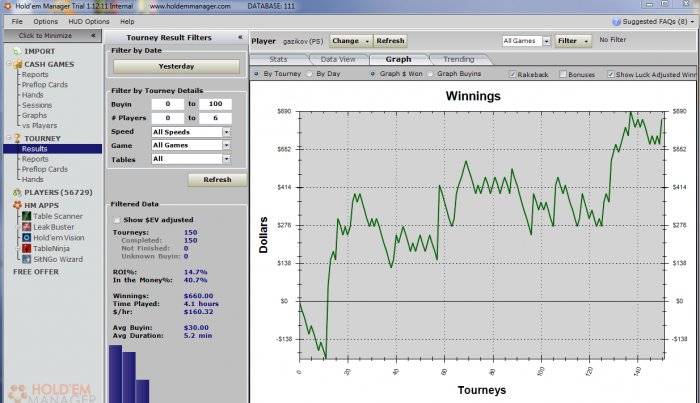Select Preflop Cards under CASH GAMES

click(45, 85)
